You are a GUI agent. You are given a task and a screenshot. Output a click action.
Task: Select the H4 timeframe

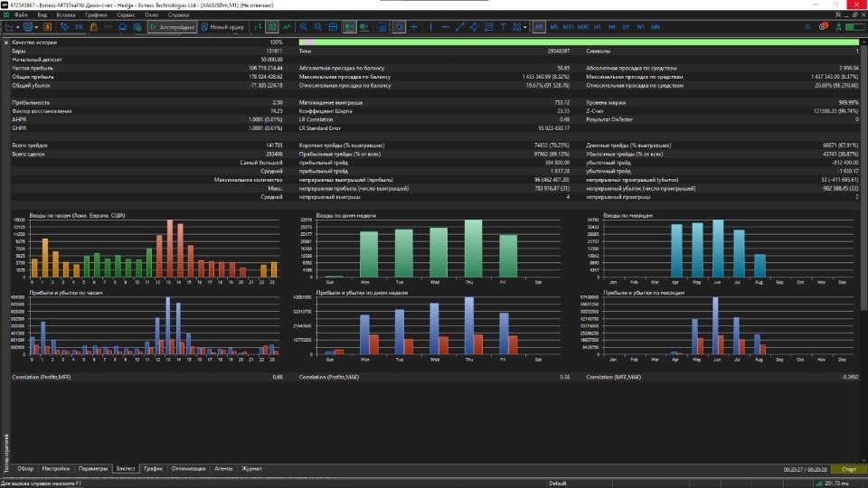point(611,26)
